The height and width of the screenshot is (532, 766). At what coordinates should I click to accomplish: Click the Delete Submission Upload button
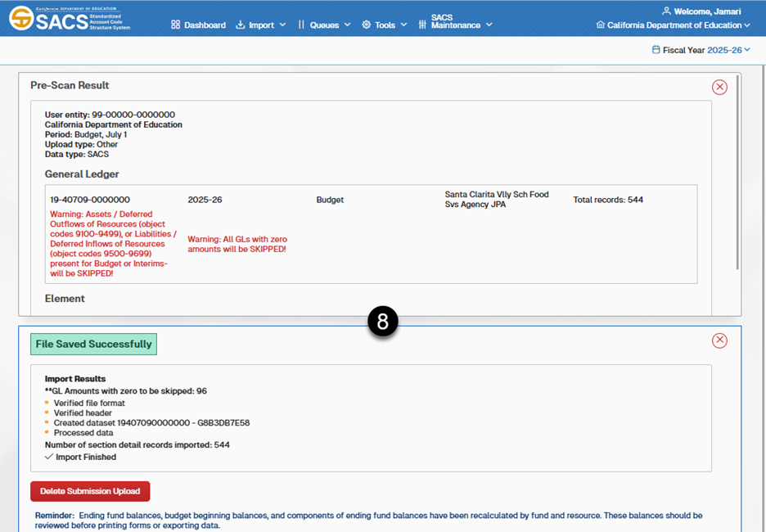[90, 491]
